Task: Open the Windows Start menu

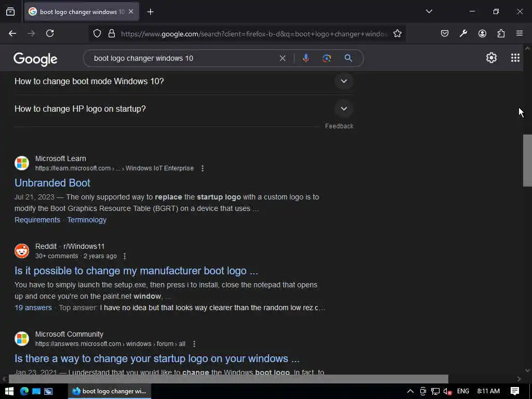Action: coord(9,391)
